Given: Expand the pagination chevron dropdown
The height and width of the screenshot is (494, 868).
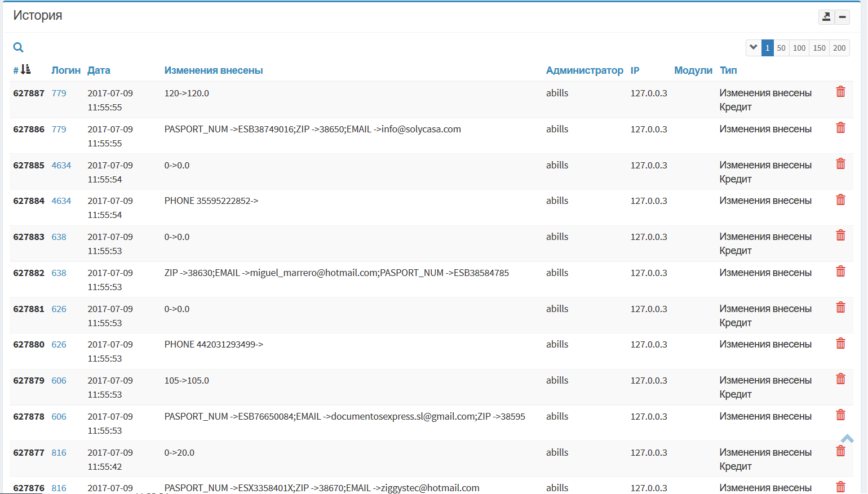Looking at the screenshot, I should click(753, 48).
